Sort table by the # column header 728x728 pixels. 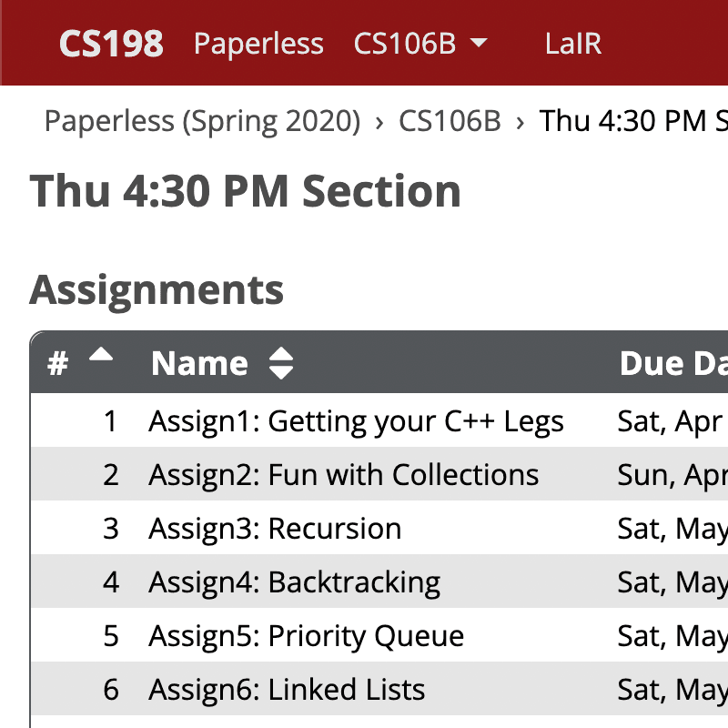(x=58, y=363)
